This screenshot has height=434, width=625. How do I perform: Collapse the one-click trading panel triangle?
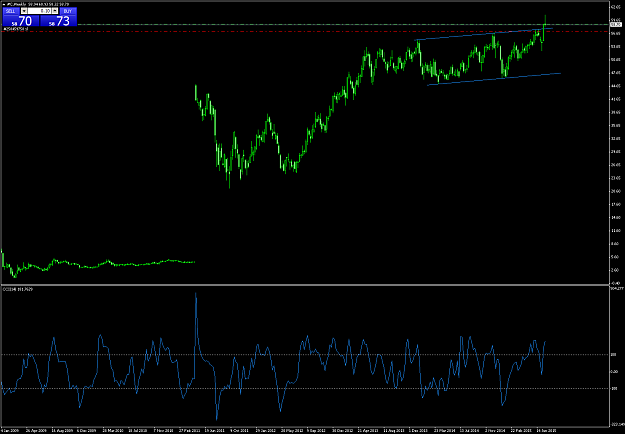click(x=4, y=4)
